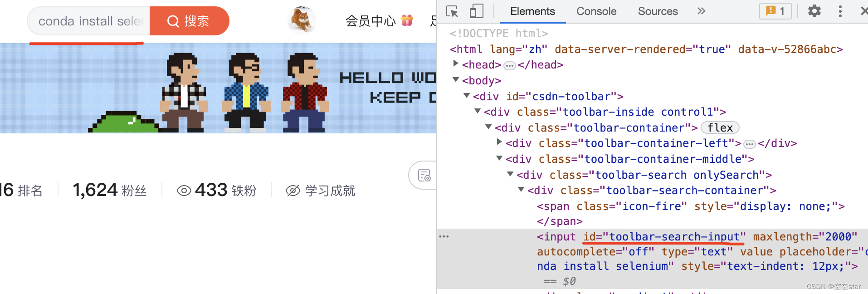The width and height of the screenshot is (868, 294).
Task: Switch to the Console tab
Action: 596,11
